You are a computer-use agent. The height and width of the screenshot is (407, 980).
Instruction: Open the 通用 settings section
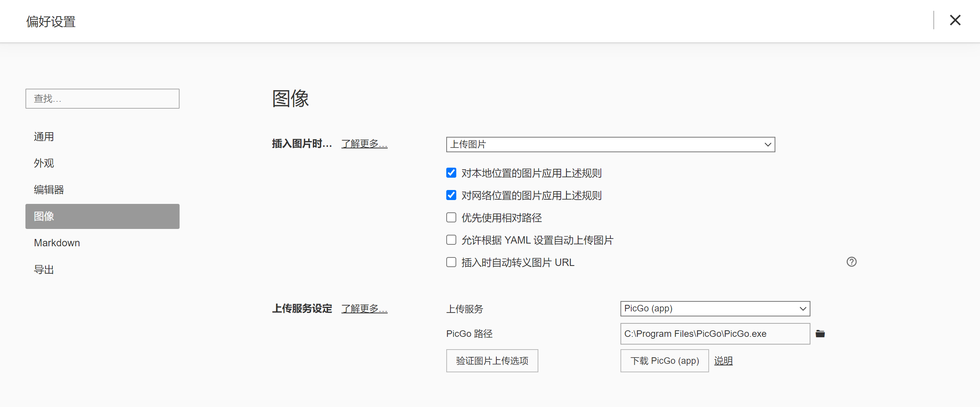pyautogui.click(x=44, y=137)
